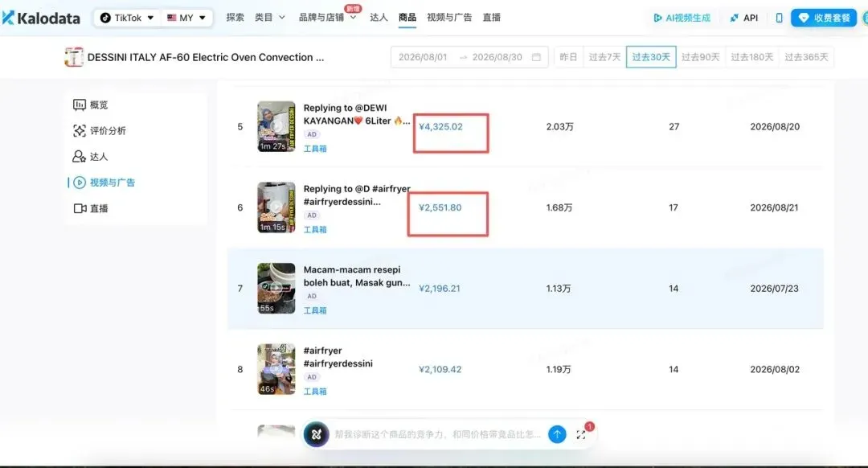868x468 pixels.
Task: Click revenue value ¥2,551.80
Action: click(x=440, y=207)
